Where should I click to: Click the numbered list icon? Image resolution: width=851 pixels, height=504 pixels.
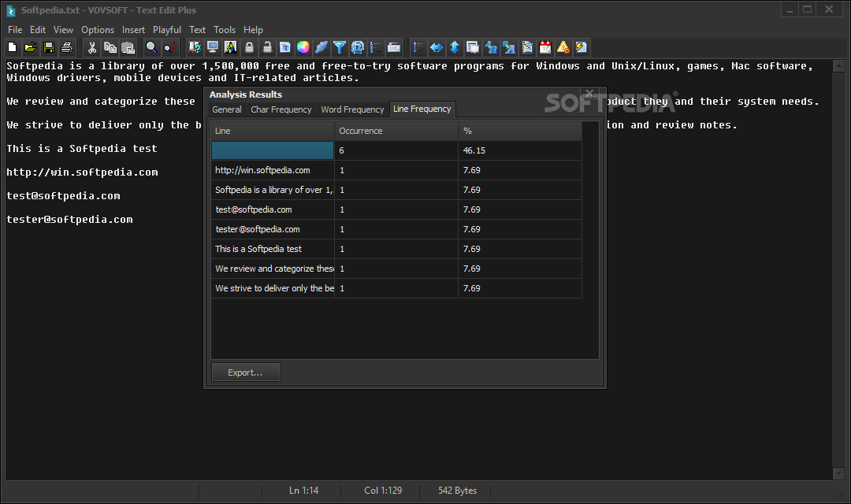pyautogui.click(x=376, y=48)
